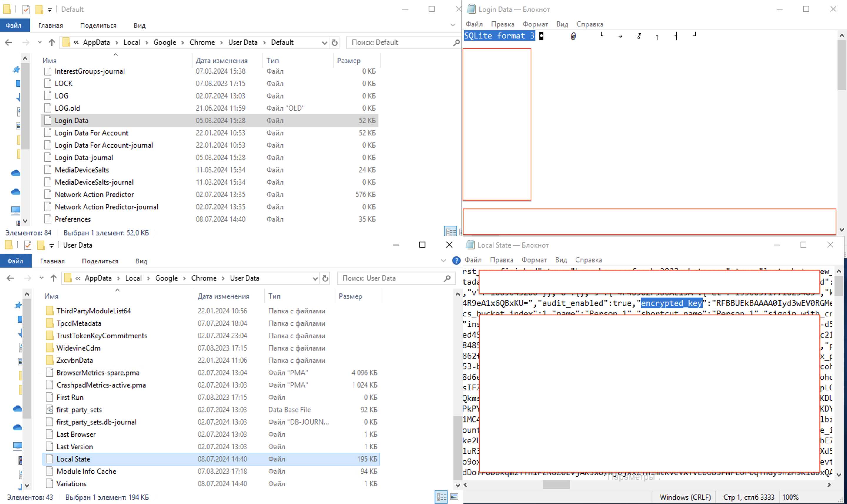This screenshot has width=847, height=504.
Task: Click Quick Access properties icon in Default title bar
Action: (26, 9)
